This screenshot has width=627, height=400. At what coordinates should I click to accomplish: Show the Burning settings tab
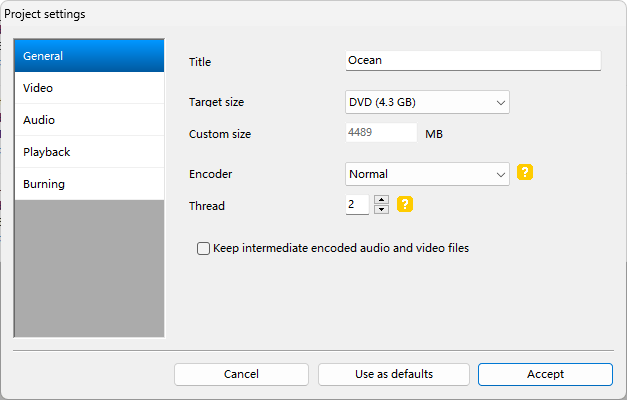89,184
